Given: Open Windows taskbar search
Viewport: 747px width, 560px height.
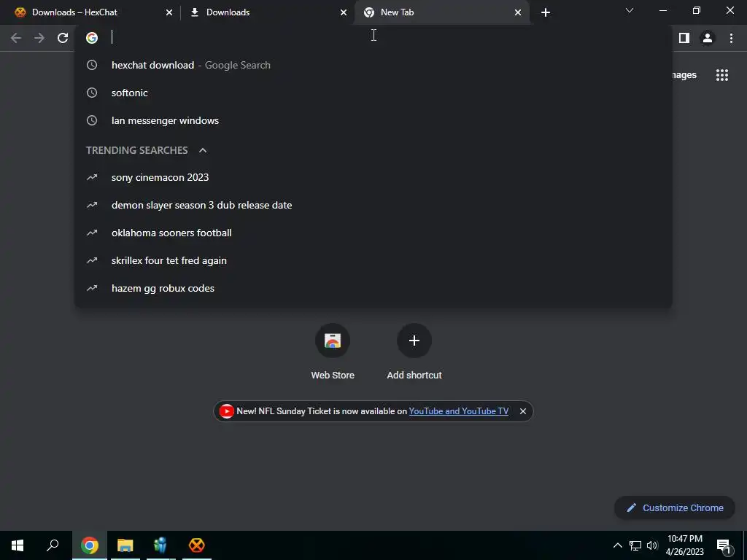Looking at the screenshot, I should (53, 545).
